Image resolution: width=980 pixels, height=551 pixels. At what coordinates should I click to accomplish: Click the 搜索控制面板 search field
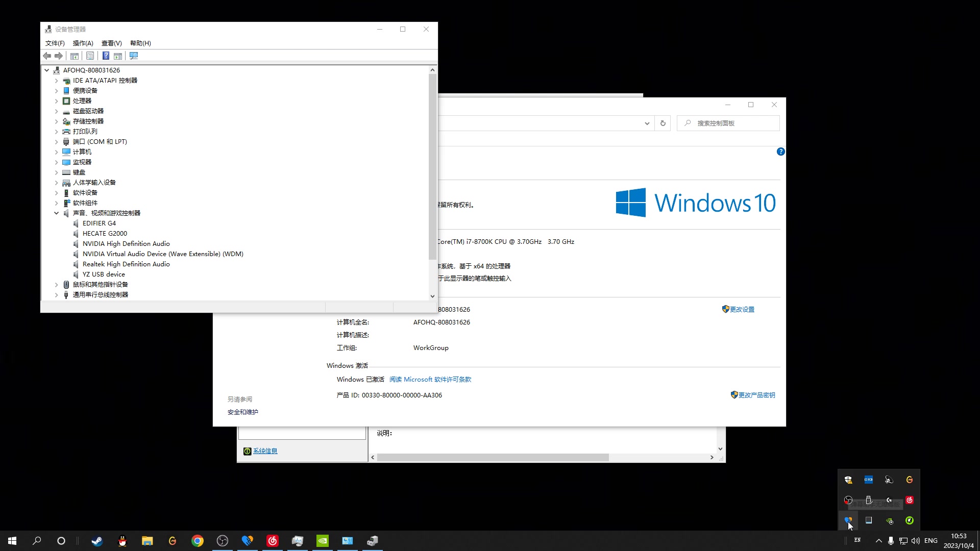(728, 123)
